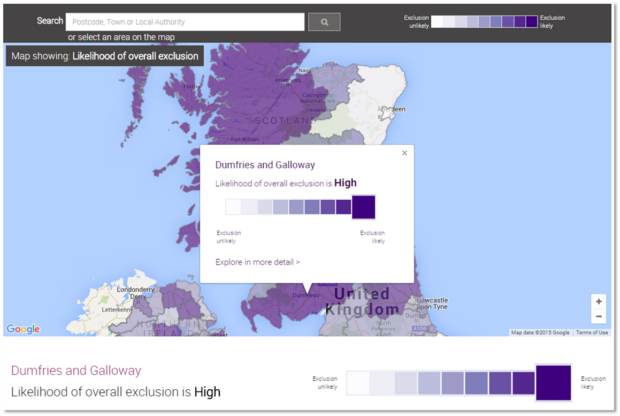Image resolution: width=620 pixels, height=416 pixels.
Task: Focus the Postcode, Town or Local Authority field
Action: (x=185, y=22)
